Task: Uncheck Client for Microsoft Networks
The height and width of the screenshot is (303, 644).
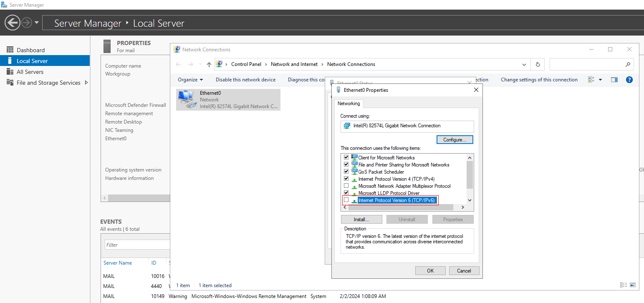Action: [x=346, y=157]
